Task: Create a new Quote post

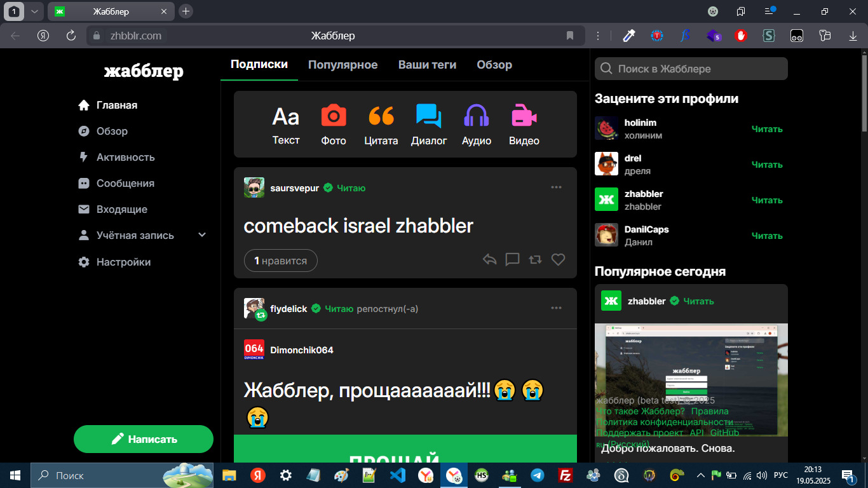Action: coord(381,125)
